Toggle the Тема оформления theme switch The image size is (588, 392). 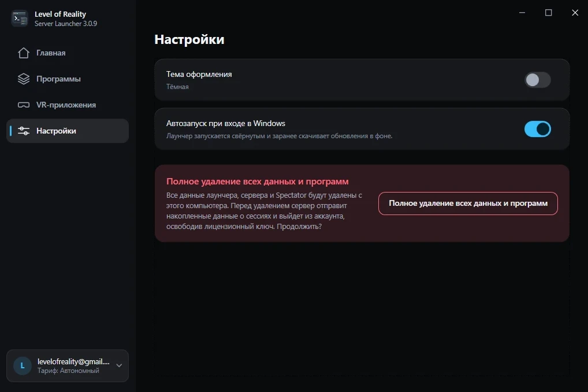(x=537, y=80)
